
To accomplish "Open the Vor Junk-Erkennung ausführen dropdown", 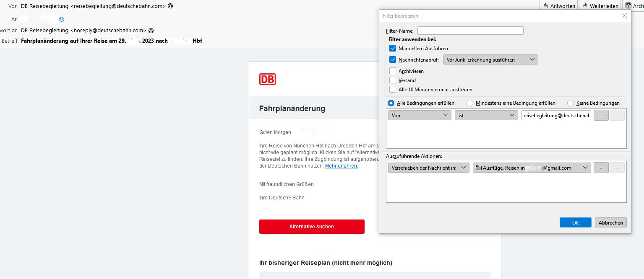I will pyautogui.click(x=490, y=60).
